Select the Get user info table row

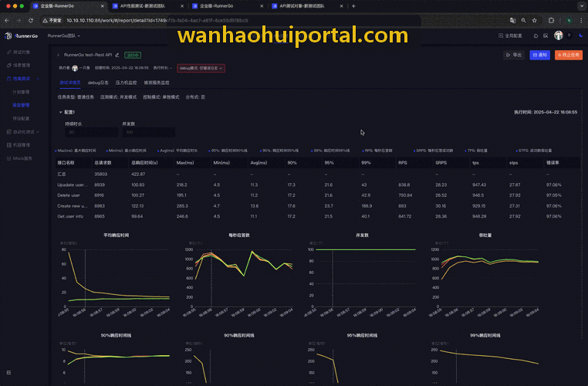(318, 216)
